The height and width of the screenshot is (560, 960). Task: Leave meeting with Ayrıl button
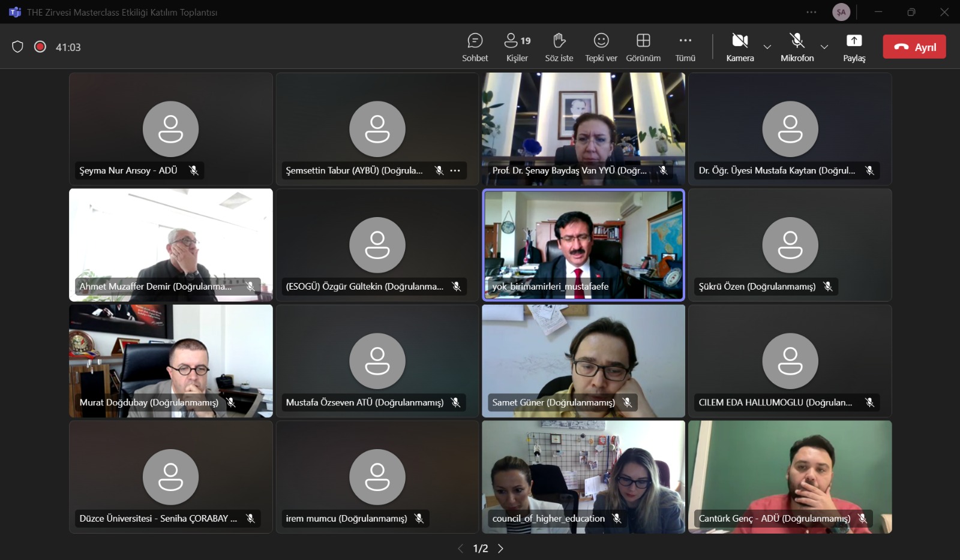914,47
